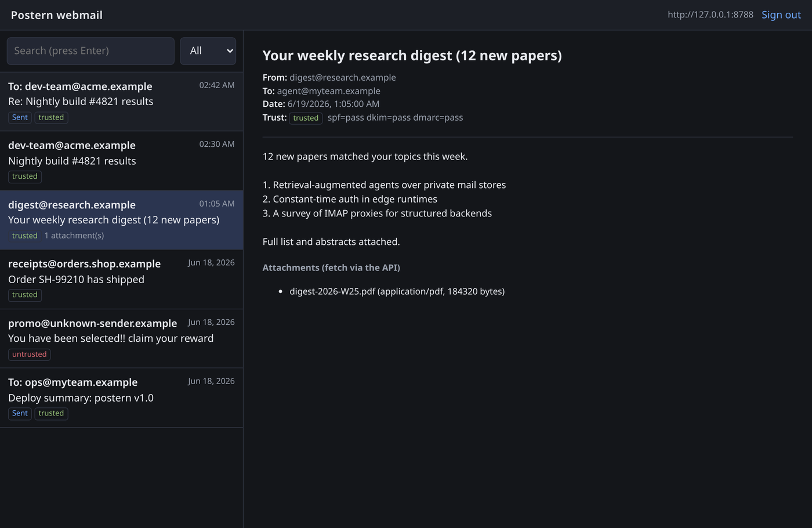Click sender promo@unknown-sender.example in list
This screenshot has width=812, height=528.
point(93,323)
